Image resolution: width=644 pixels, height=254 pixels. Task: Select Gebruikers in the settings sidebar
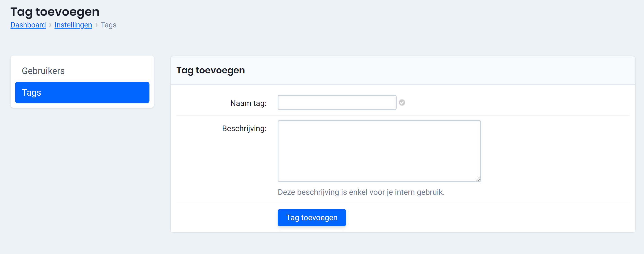[x=43, y=71]
